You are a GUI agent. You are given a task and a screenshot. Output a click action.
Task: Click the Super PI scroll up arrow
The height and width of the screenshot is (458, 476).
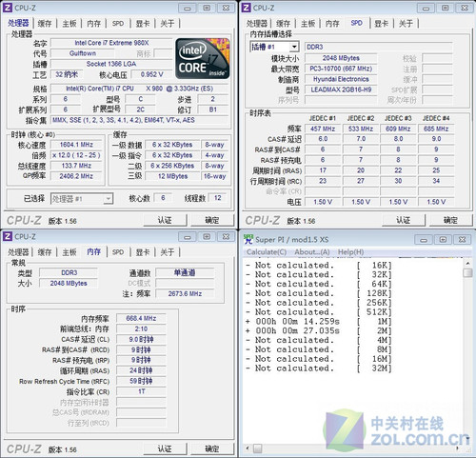[x=467, y=264]
